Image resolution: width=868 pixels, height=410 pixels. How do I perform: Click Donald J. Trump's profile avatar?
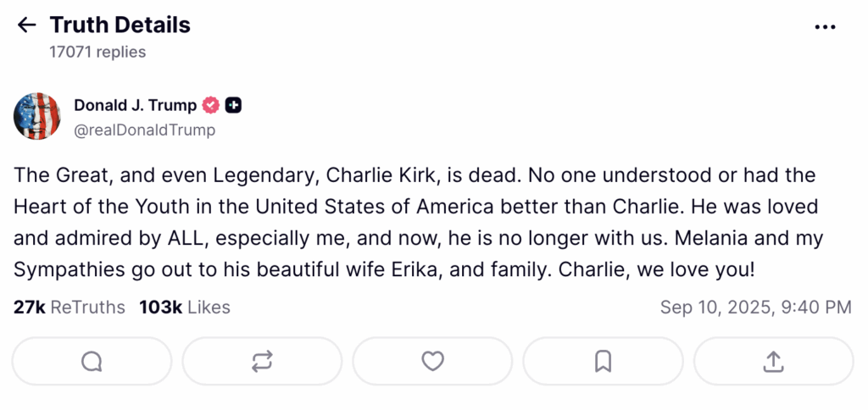tap(36, 117)
